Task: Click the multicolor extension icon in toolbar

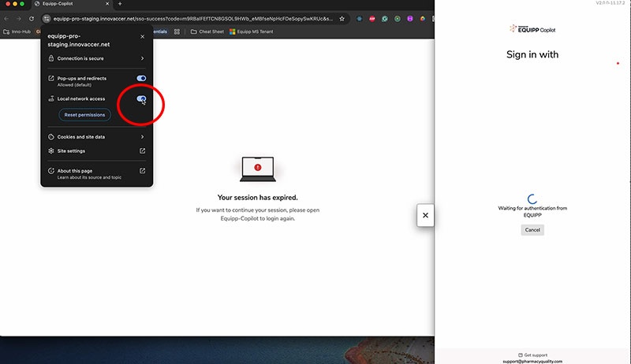Action: tap(423, 18)
